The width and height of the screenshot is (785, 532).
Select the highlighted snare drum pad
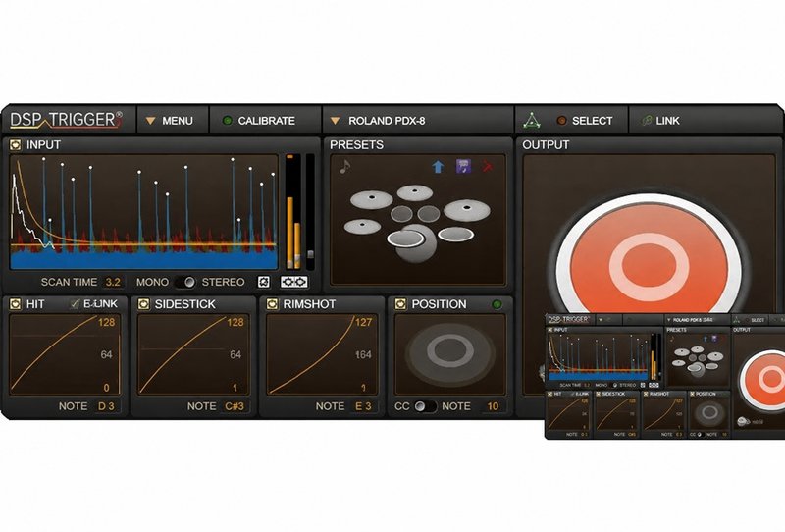click(x=405, y=239)
